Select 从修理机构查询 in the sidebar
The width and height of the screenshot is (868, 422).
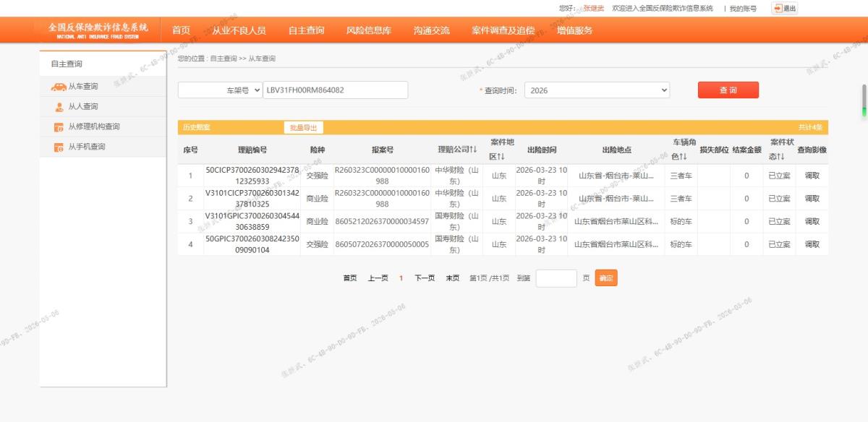(94, 127)
